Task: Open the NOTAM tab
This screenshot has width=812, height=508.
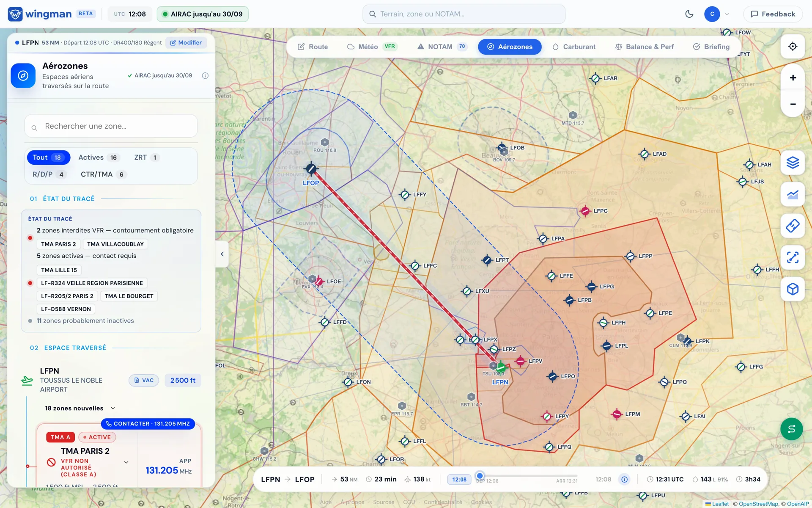Action: [x=442, y=47]
